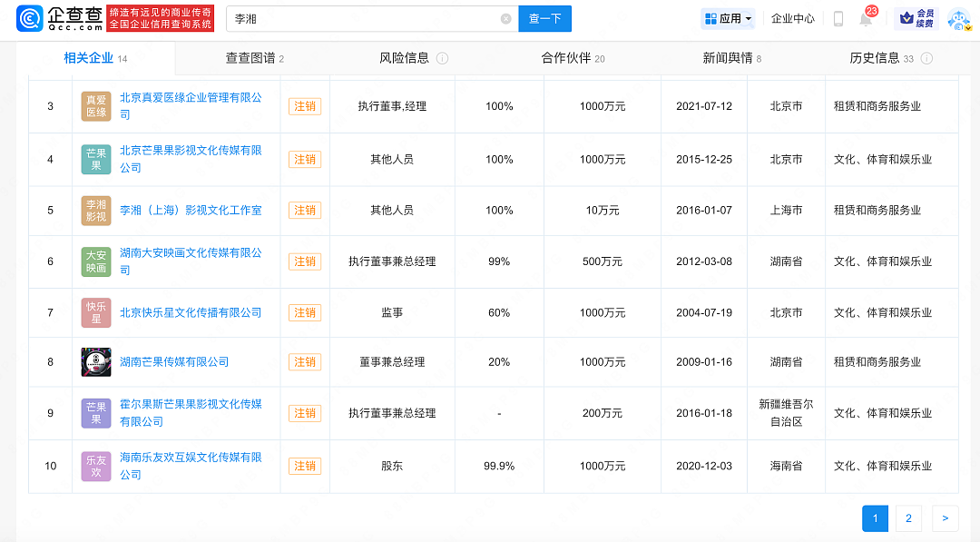Click the info icon beside 历史信息
The image size is (980, 542).
coord(926,58)
